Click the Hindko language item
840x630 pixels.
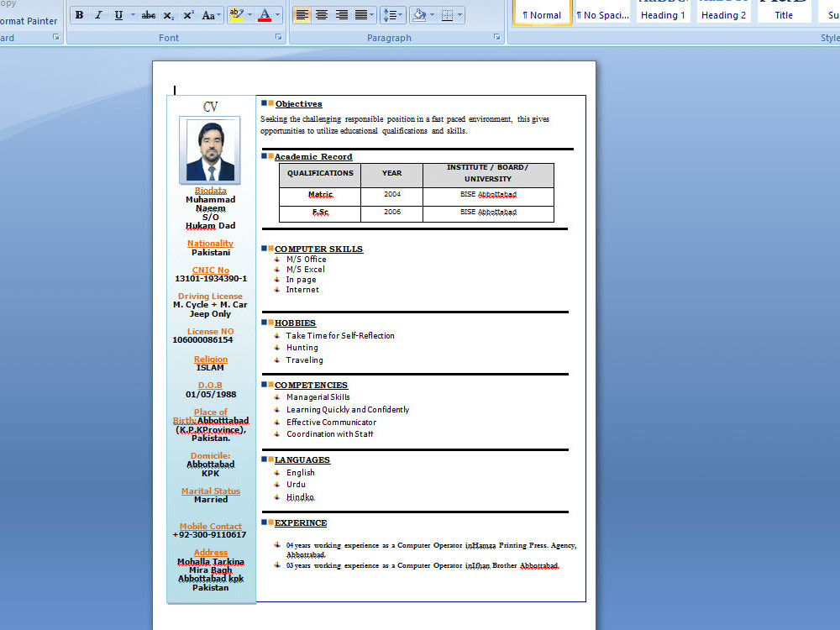(x=300, y=497)
